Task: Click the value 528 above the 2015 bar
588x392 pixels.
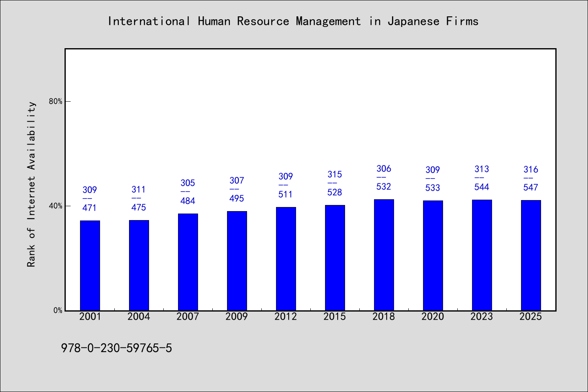Action: (x=335, y=192)
